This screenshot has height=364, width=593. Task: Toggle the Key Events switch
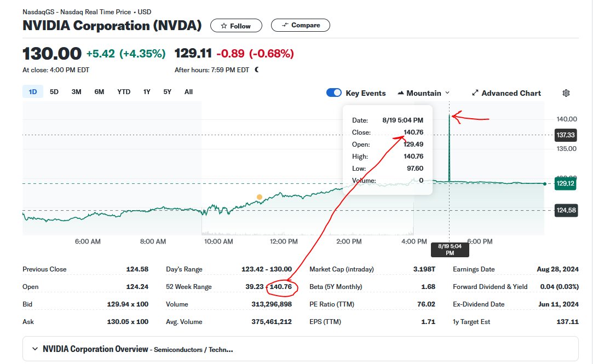(x=334, y=93)
